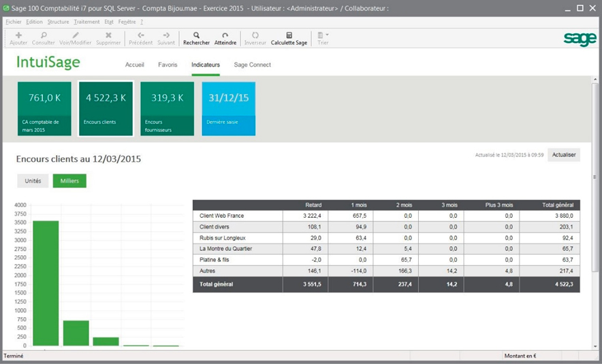The width and height of the screenshot is (602, 364).
Task: Open the Traitement menu
Action: click(x=86, y=22)
